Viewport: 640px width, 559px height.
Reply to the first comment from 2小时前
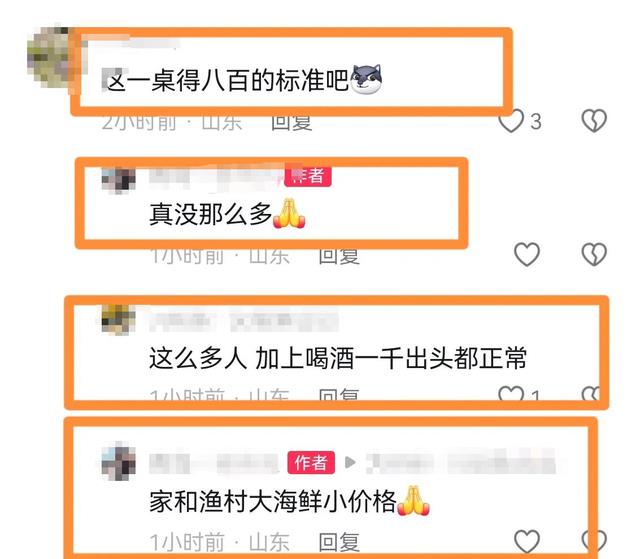click(x=292, y=122)
